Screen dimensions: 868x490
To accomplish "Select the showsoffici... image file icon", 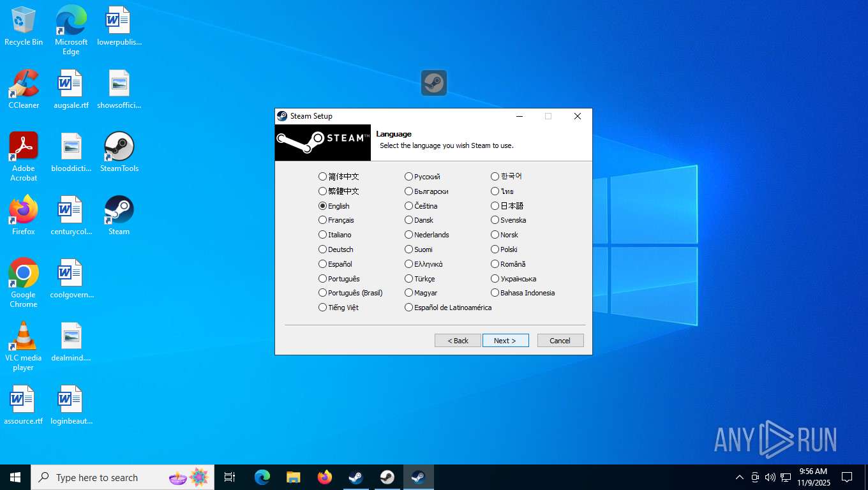I will coord(119,89).
